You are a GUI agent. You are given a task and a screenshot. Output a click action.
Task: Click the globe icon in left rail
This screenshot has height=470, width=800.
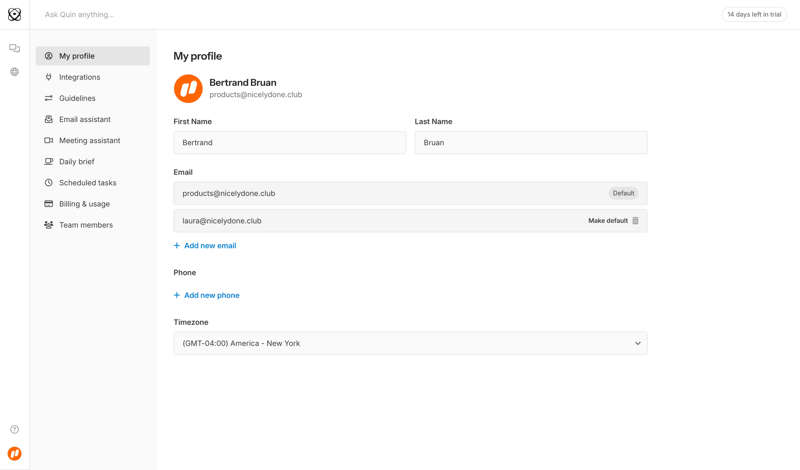[x=14, y=72]
